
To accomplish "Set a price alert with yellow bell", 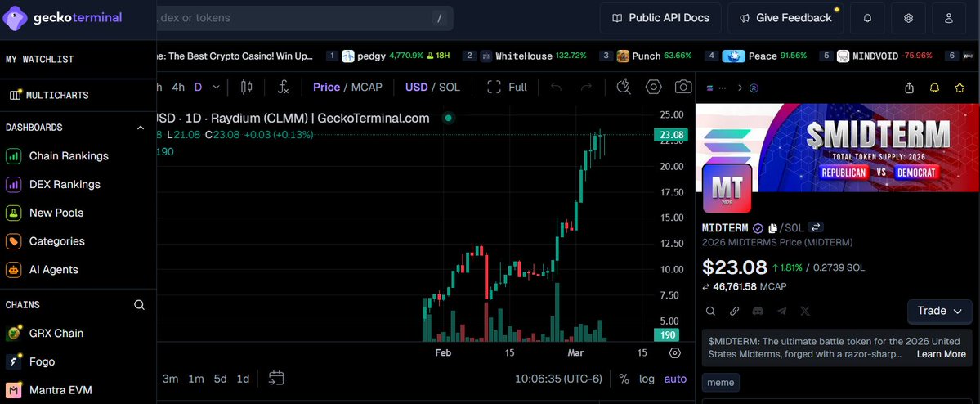I will pos(934,88).
